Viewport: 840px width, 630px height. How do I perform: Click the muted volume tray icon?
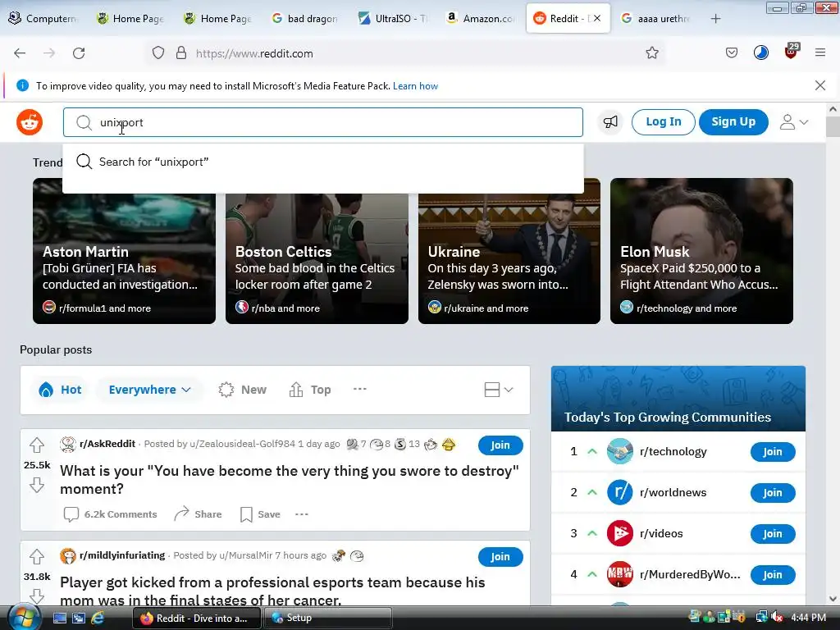point(777,618)
